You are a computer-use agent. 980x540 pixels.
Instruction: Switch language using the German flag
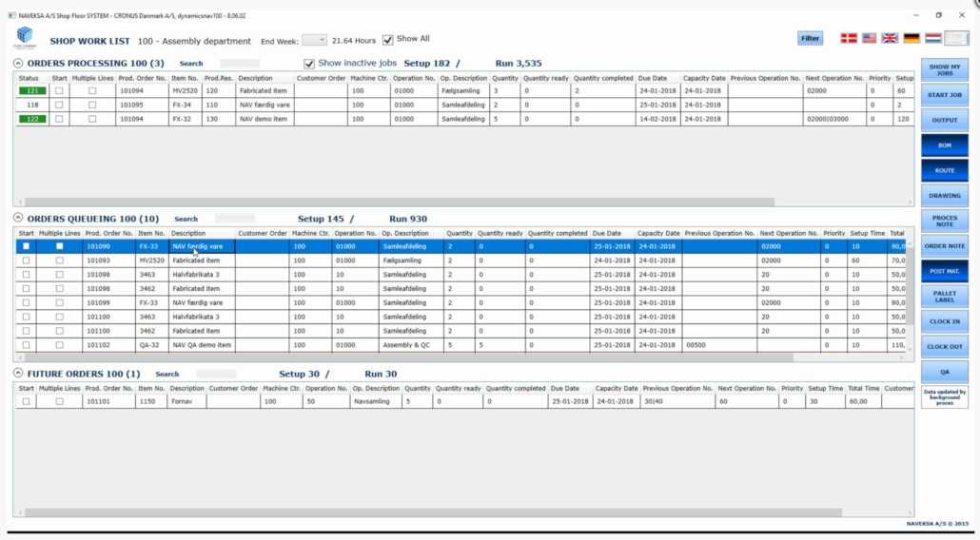(911, 38)
